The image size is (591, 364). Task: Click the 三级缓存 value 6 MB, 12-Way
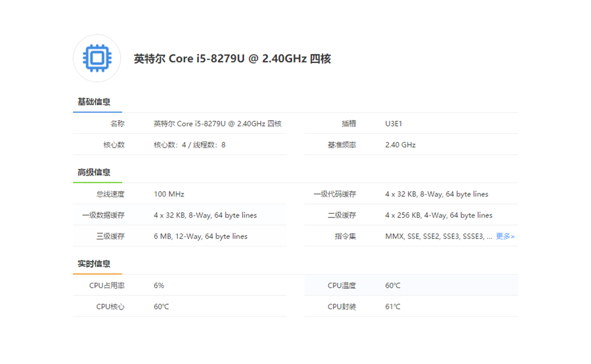[200, 236]
